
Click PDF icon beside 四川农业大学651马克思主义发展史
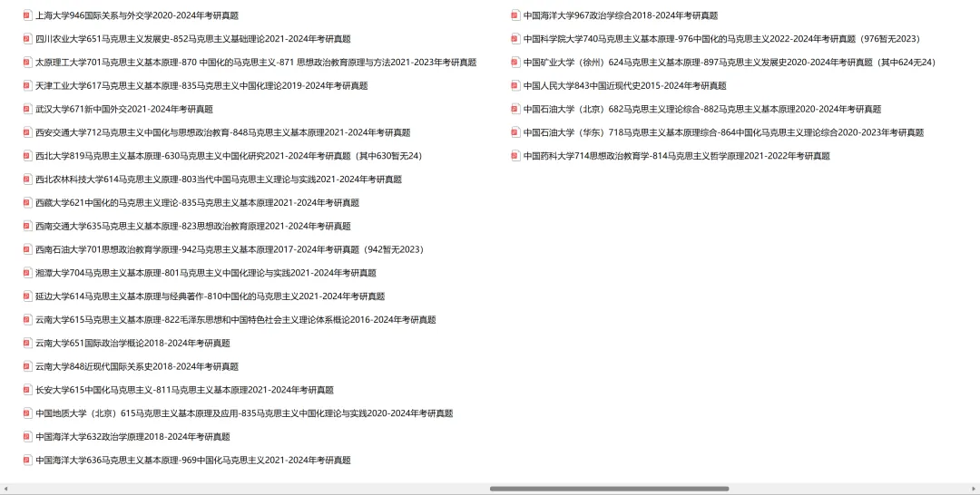27,39
